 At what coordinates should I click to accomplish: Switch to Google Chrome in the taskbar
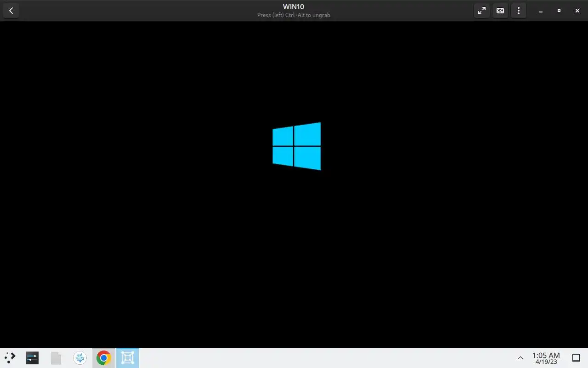104,358
